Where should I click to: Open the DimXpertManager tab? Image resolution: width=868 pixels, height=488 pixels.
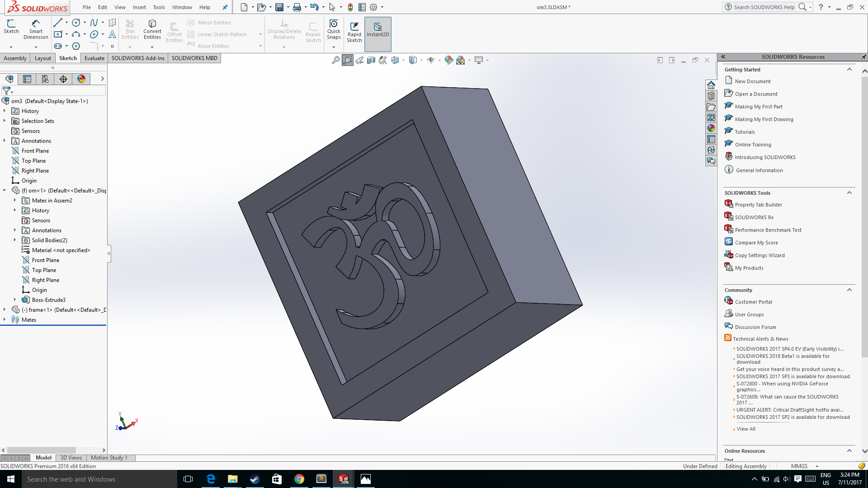[x=63, y=79]
